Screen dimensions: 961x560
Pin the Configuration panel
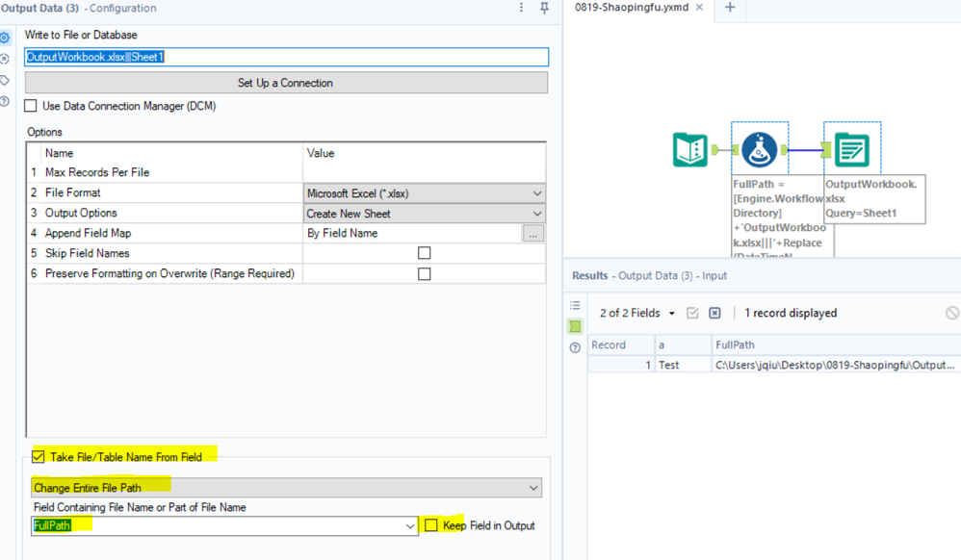coord(544,8)
